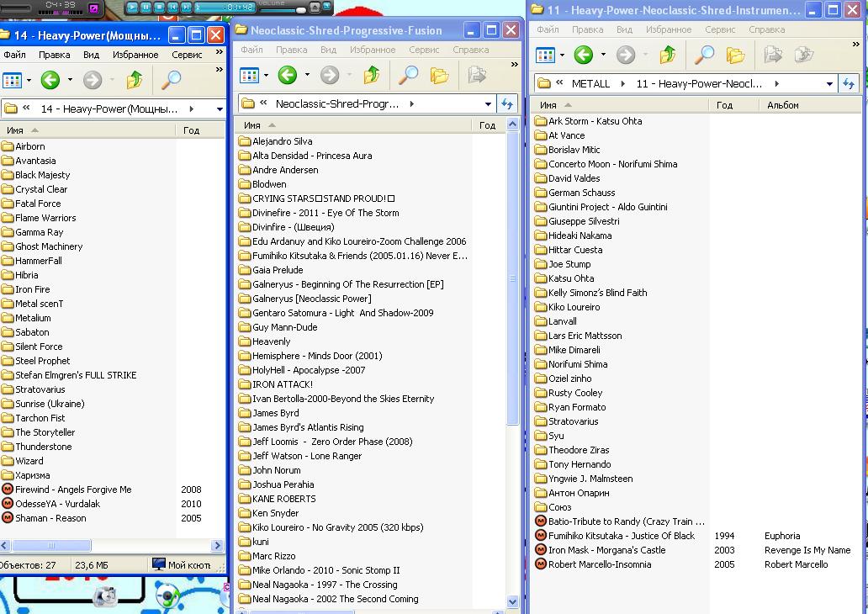Sort by Имя column in Neoclassic-Shred-Progressive-Fusion window
This screenshot has height=614, width=868.
354,125
